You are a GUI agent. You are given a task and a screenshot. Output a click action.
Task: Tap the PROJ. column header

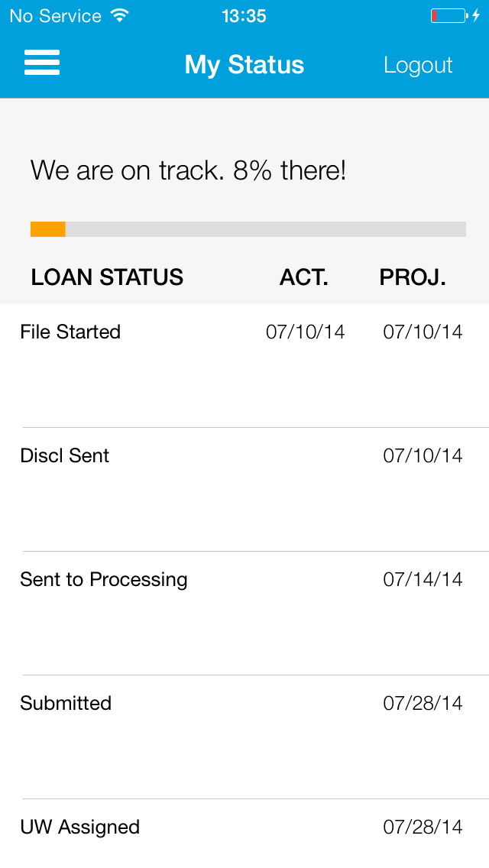click(413, 277)
